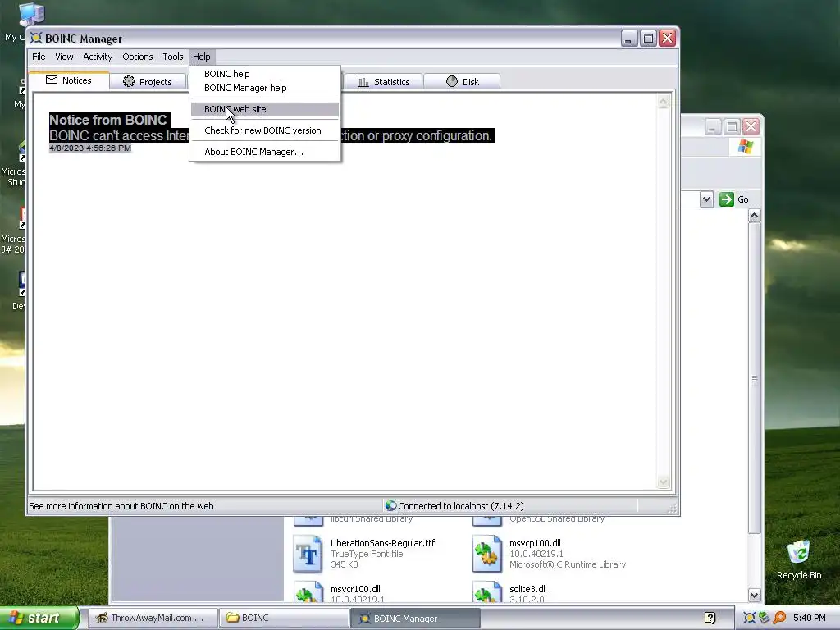Open the BOINC web site menu entry
The image size is (840, 630).
coord(265,109)
